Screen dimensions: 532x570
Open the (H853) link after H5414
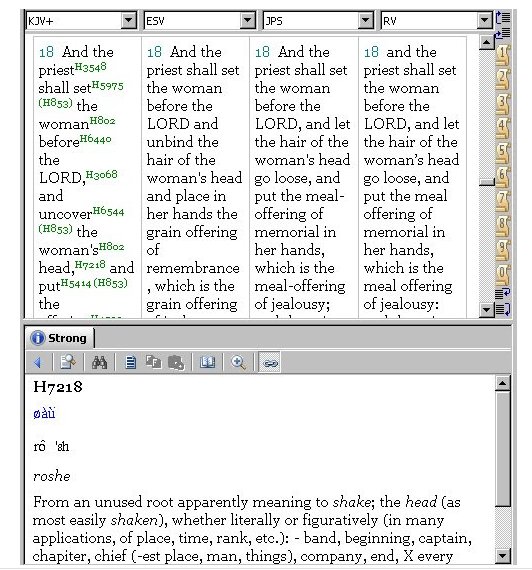pyautogui.click(x=111, y=283)
